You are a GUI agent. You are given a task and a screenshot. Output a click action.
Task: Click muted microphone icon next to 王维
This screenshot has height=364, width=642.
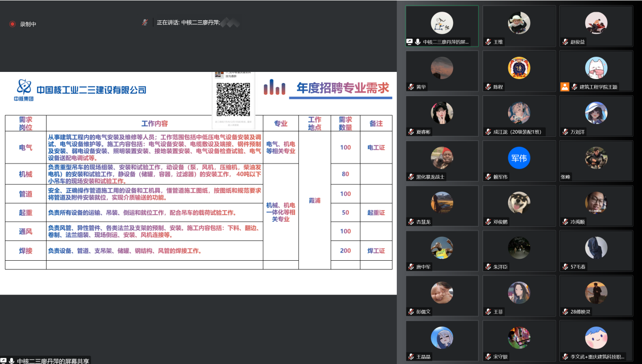(x=488, y=42)
